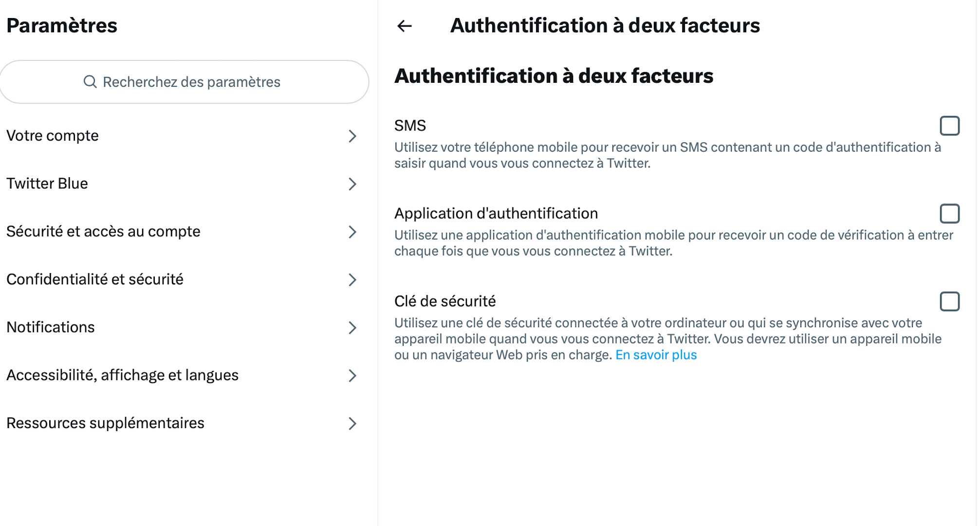Click chevron for Accessibilité, affichage et langues
This screenshot has height=526, width=980.
[x=352, y=376]
